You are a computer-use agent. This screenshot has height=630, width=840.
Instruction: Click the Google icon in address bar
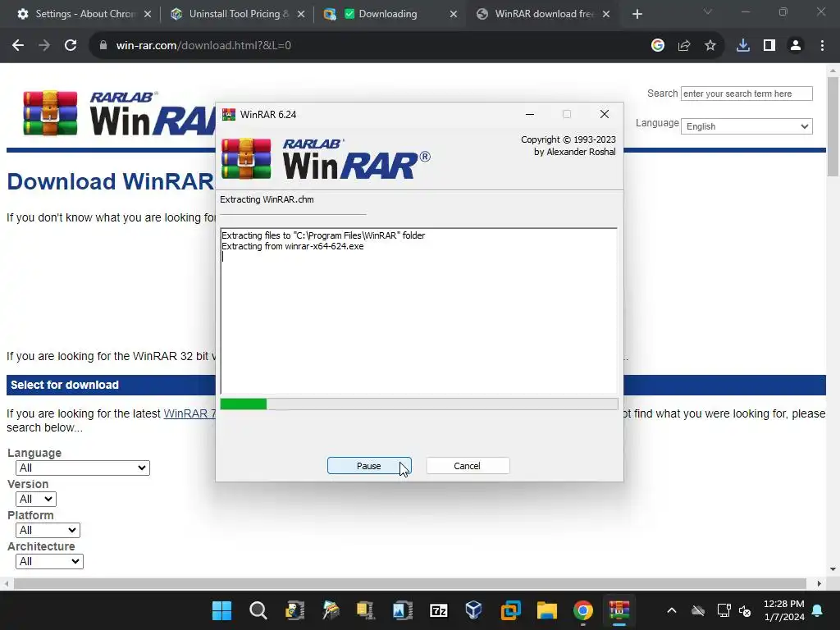click(658, 46)
